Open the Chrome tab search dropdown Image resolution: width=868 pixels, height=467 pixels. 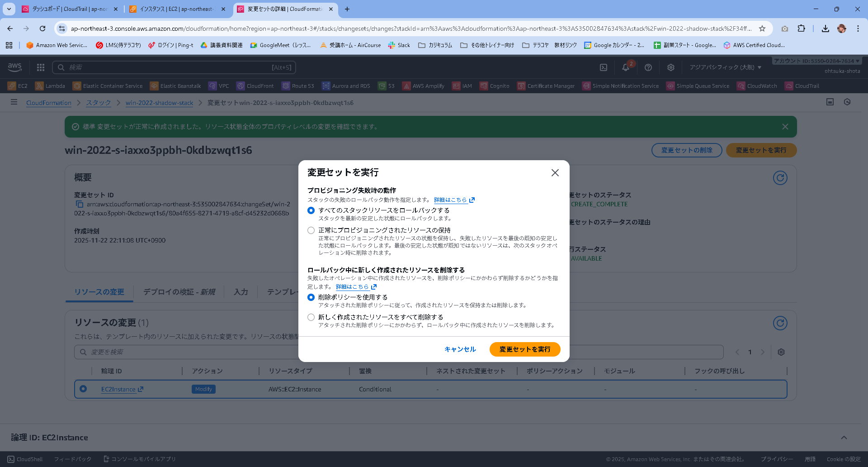pyautogui.click(x=9, y=9)
